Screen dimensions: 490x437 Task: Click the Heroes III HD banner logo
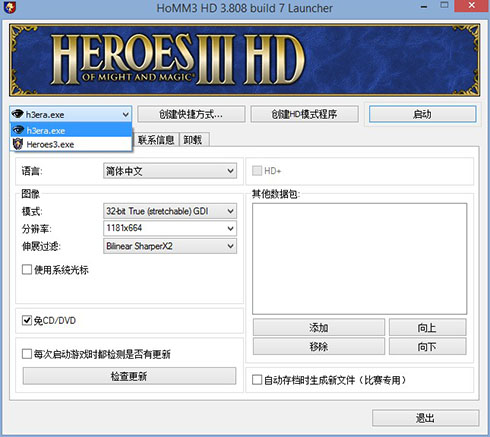(x=178, y=59)
